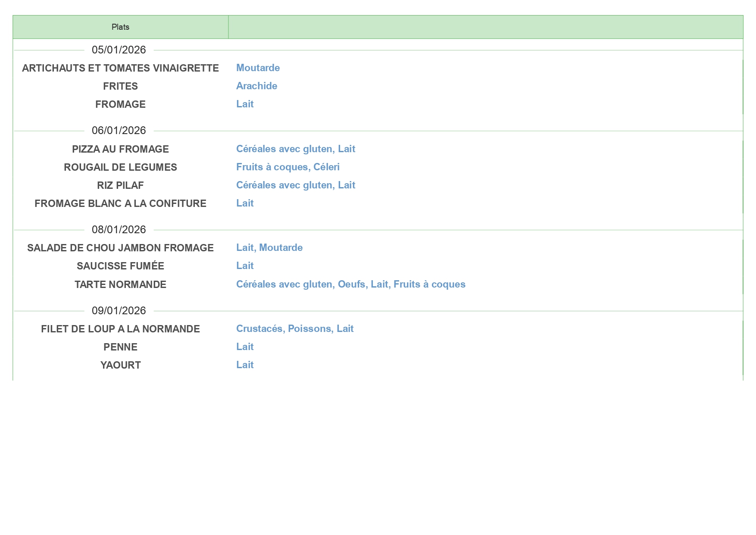
Task: Select FROMAGE BLANC A LA CONFITURE dish
Action: point(120,203)
